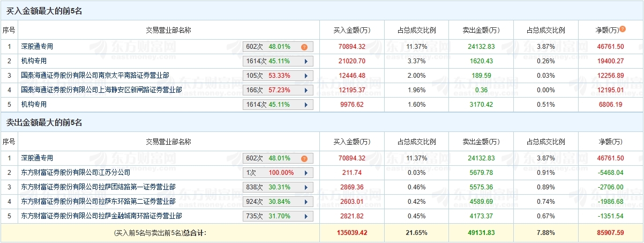Open 东方财富证券 拉萨团结路第一证券营业部 link

[99, 187]
